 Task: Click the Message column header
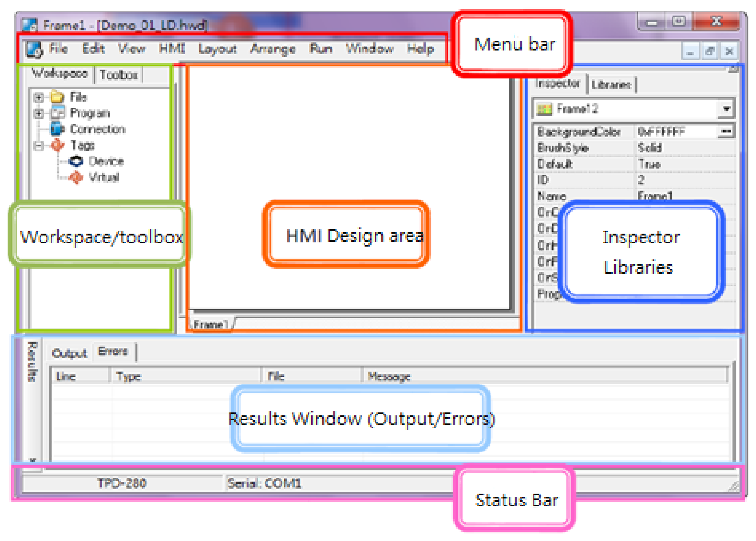click(x=389, y=377)
